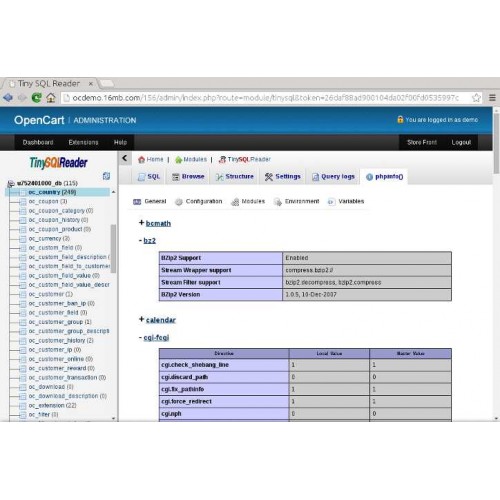Go to browser home page icon

[51, 98]
